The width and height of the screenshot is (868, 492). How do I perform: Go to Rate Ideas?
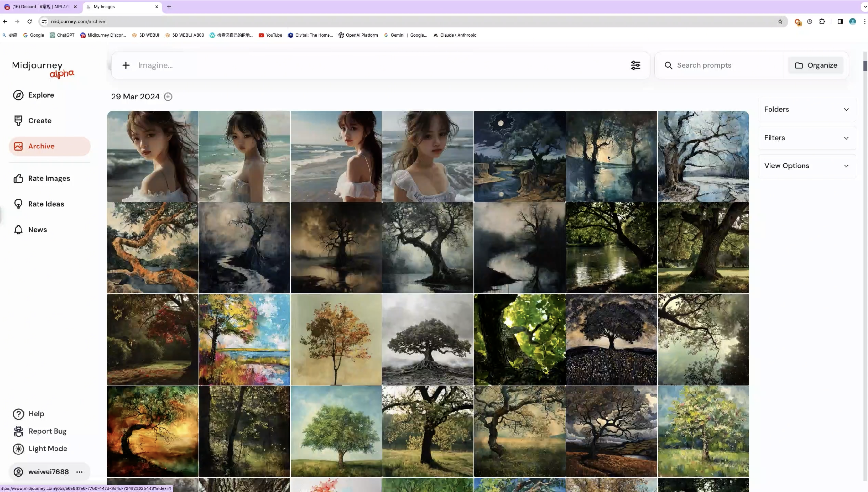(x=46, y=204)
